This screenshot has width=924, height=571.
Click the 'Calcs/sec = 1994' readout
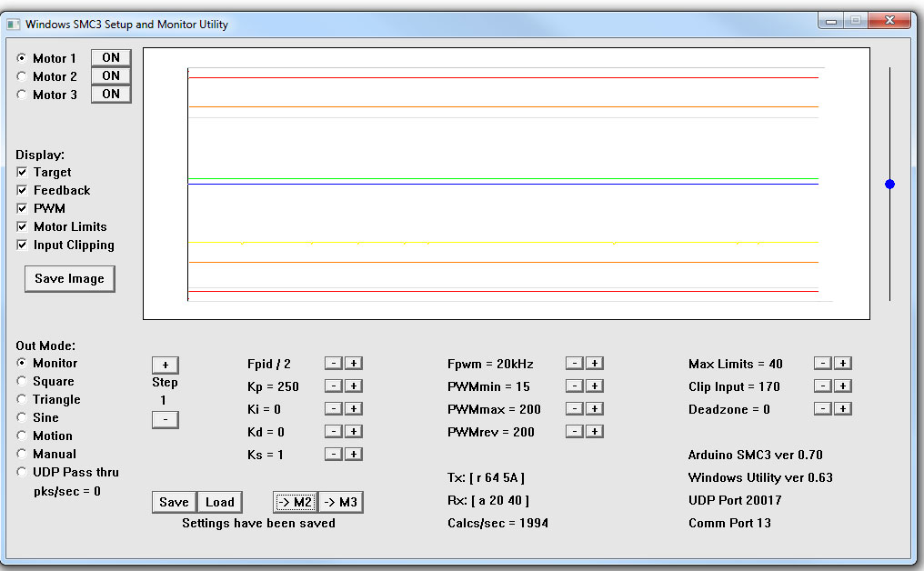(498, 524)
